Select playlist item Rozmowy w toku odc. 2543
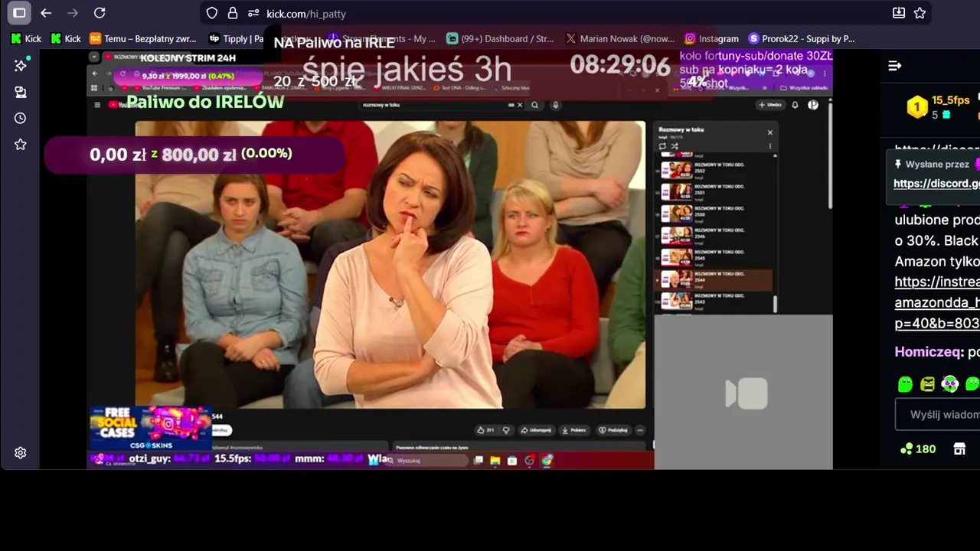980x551 pixels. click(x=715, y=301)
